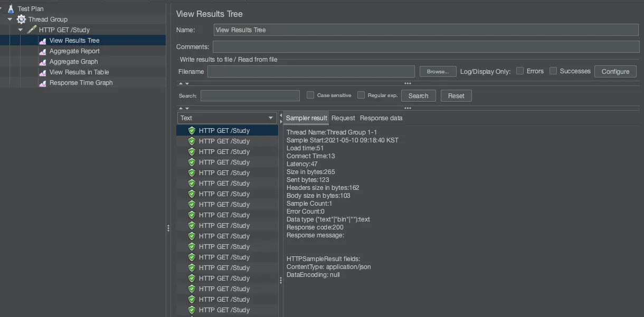The image size is (644, 317).
Task: Click the View Results Tree listener icon
Action: click(42, 41)
